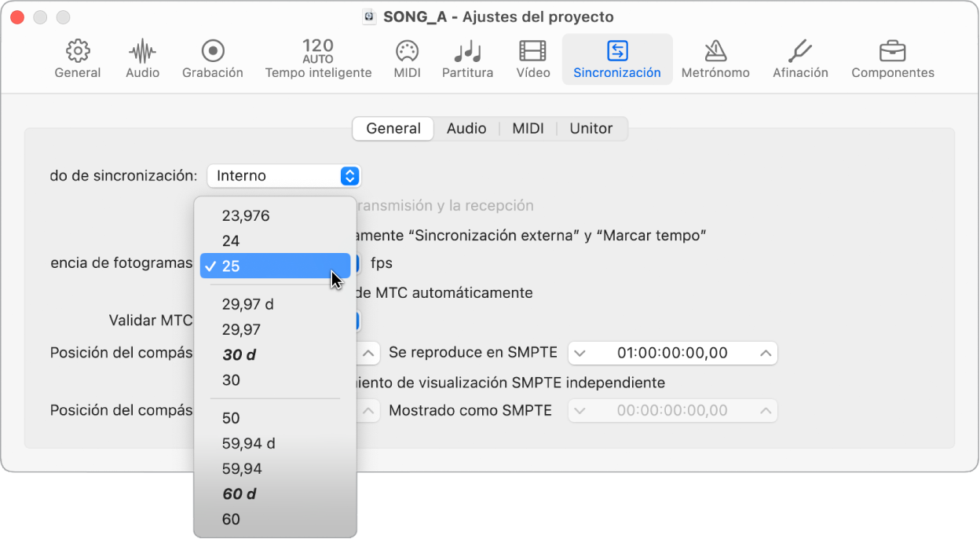Enable the 29,97 d frame rate

click(246, 304)
